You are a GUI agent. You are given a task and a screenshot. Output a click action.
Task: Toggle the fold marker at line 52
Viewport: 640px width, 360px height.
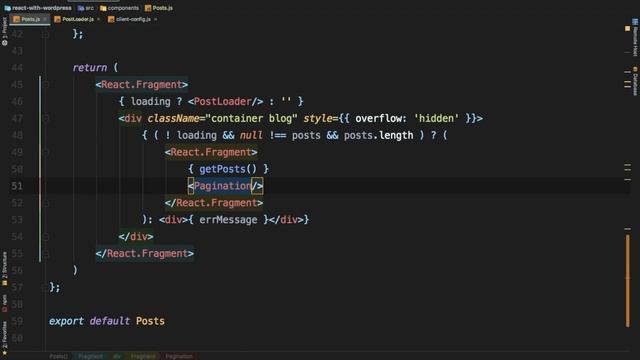click(x=46, y=203)
